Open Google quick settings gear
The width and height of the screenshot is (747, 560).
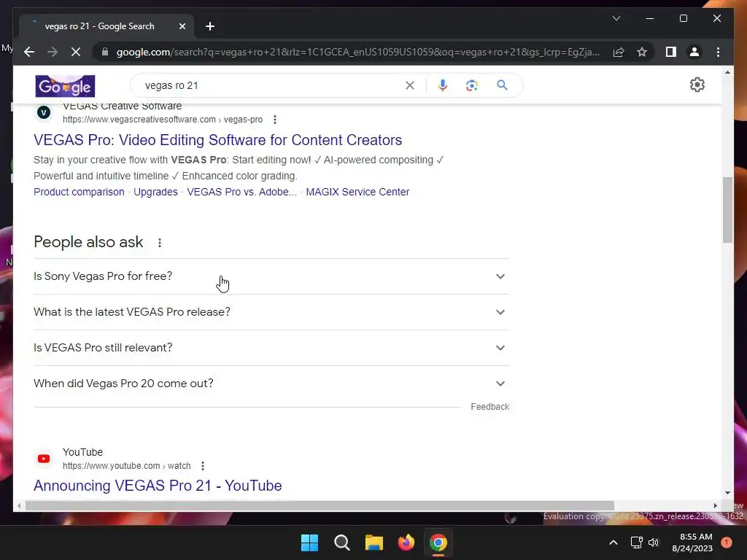tap(697, 85)
